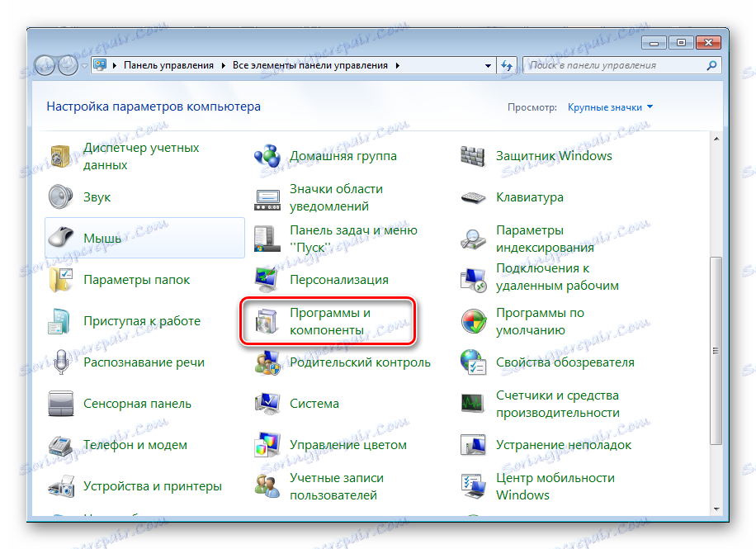Expand the root arrow before Панель управления
This screenshot has width=756, height=549.
tap(115, 65)
